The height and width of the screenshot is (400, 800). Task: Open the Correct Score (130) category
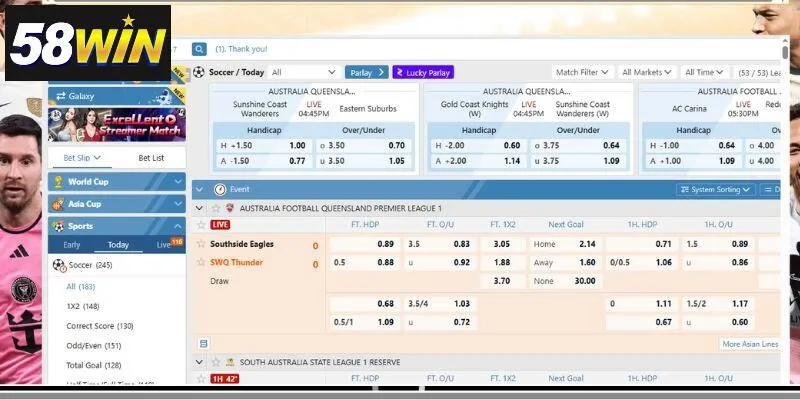click(x=100, y=326)
